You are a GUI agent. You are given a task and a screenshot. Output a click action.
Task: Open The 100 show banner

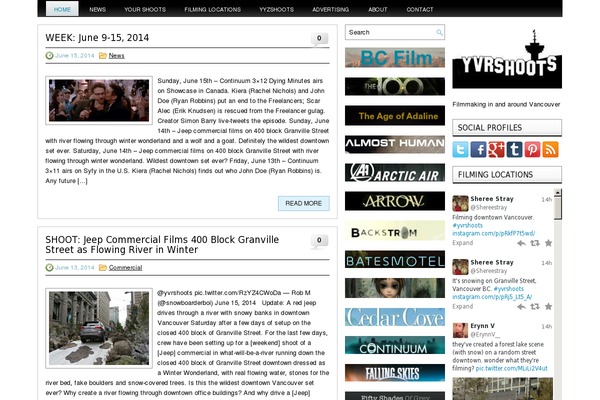[x=395, y=86]
